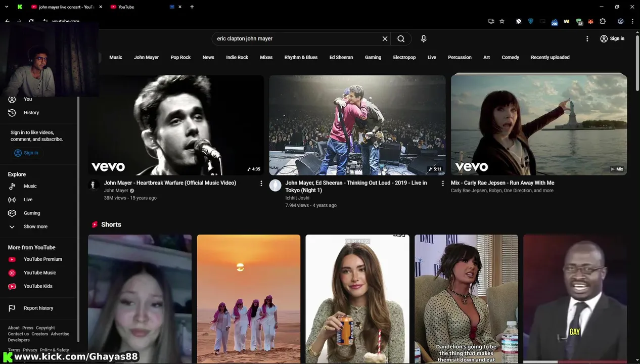Open About link in footer
Screen dimensions: 640x364
click(14, 328)
